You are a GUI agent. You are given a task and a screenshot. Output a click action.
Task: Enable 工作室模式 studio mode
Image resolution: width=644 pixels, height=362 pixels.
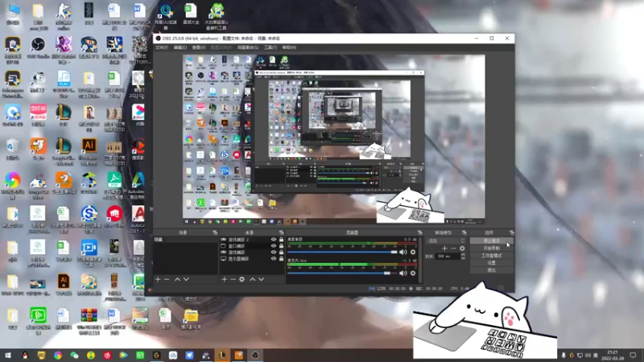pos(491,256)
